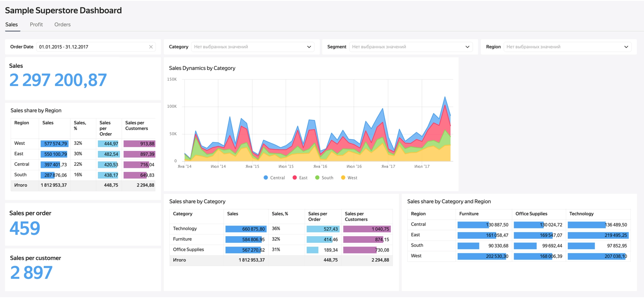Viewport: 644px width, 298px height.
Task: Expand the Segment filter dropdown
Action: (x=411, y=47)
